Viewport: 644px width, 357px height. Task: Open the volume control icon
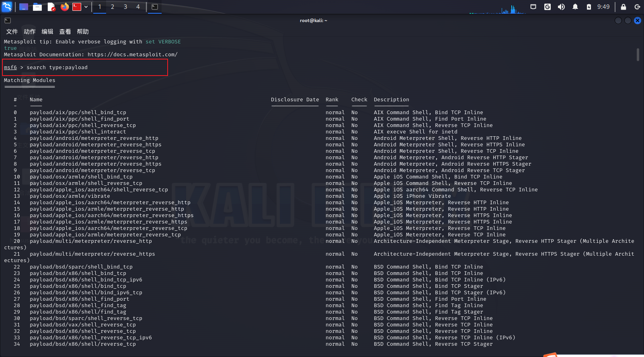click(561, 7)
